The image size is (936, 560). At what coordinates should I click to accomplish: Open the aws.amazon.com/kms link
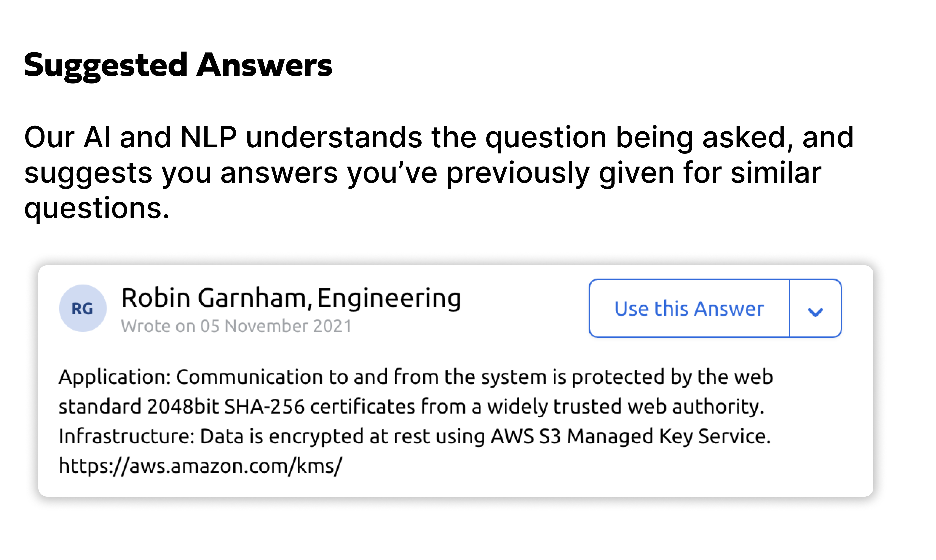(x=200, y=466)
